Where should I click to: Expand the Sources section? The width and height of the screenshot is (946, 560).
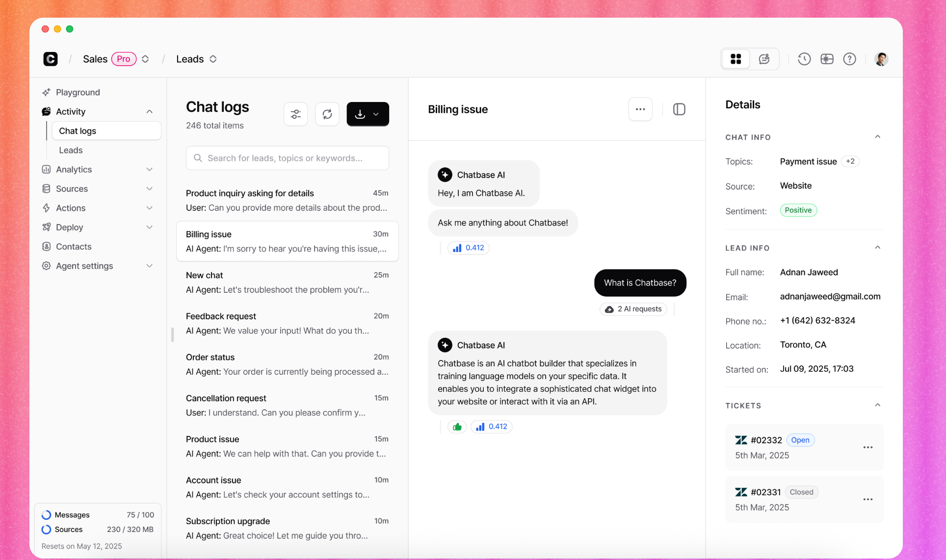149,189
